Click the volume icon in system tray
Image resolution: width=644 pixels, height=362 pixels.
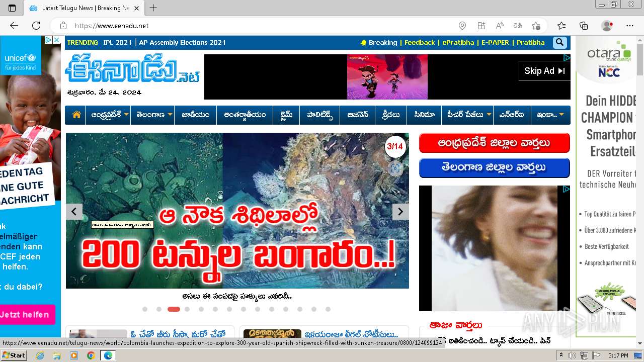click(x=572, y=355)
